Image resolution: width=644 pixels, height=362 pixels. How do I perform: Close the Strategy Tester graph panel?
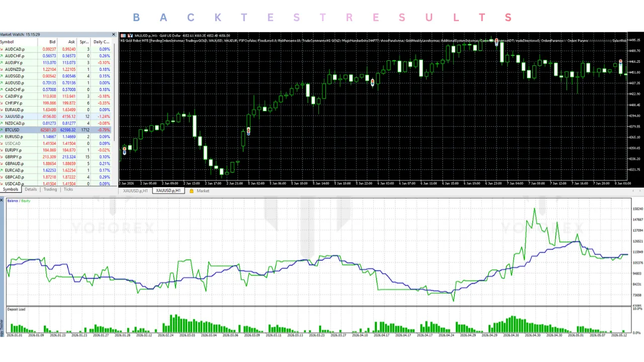click(2, 200)
